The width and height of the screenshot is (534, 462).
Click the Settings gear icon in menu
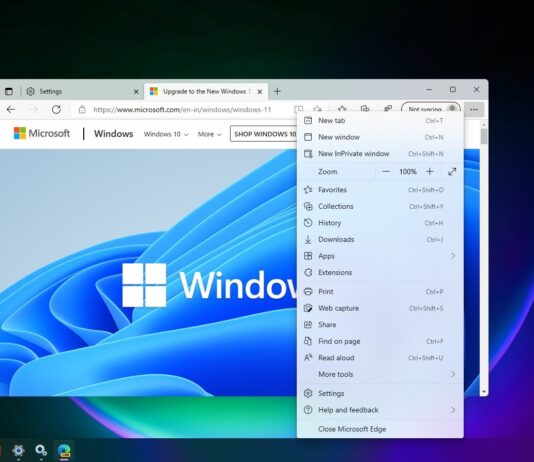[x=308, y=393]
